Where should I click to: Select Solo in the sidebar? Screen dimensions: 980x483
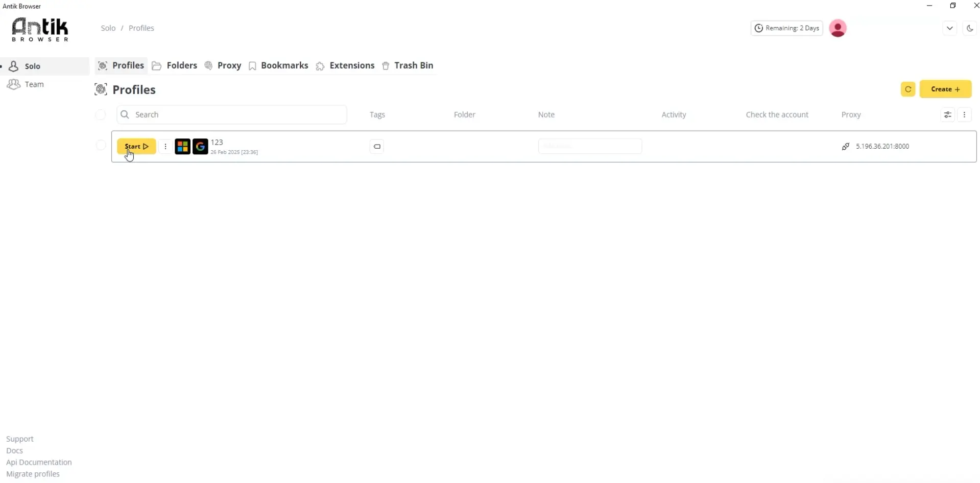click(x=33, y=66)
